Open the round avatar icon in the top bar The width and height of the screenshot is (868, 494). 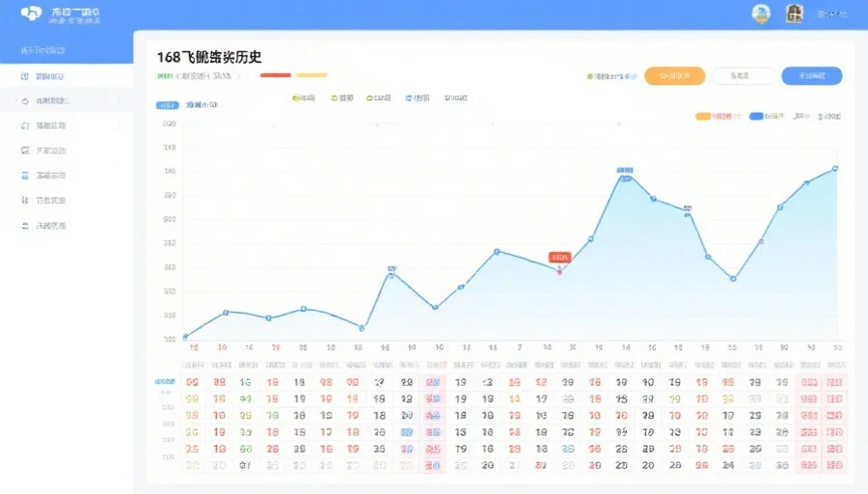pos(761,14)
